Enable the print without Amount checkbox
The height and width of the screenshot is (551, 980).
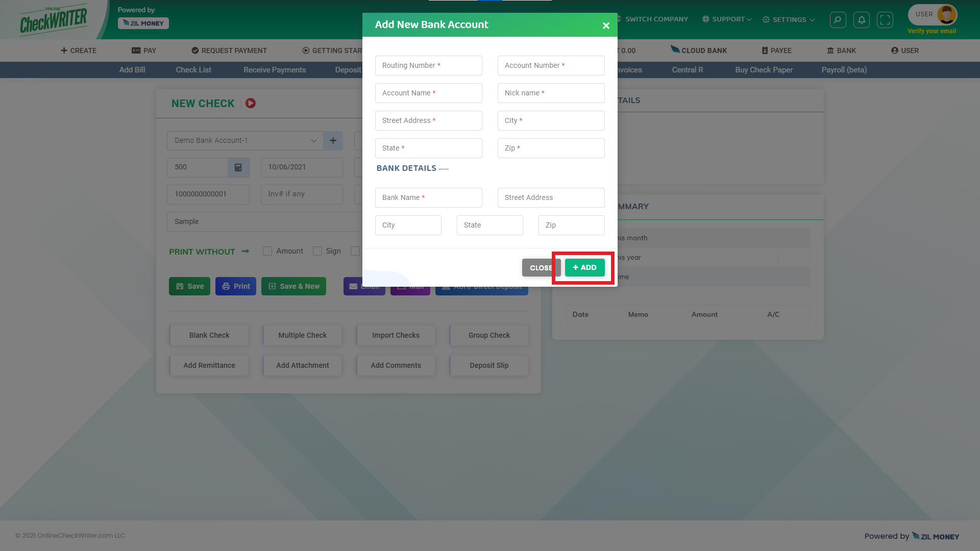(x=267, y=251)
